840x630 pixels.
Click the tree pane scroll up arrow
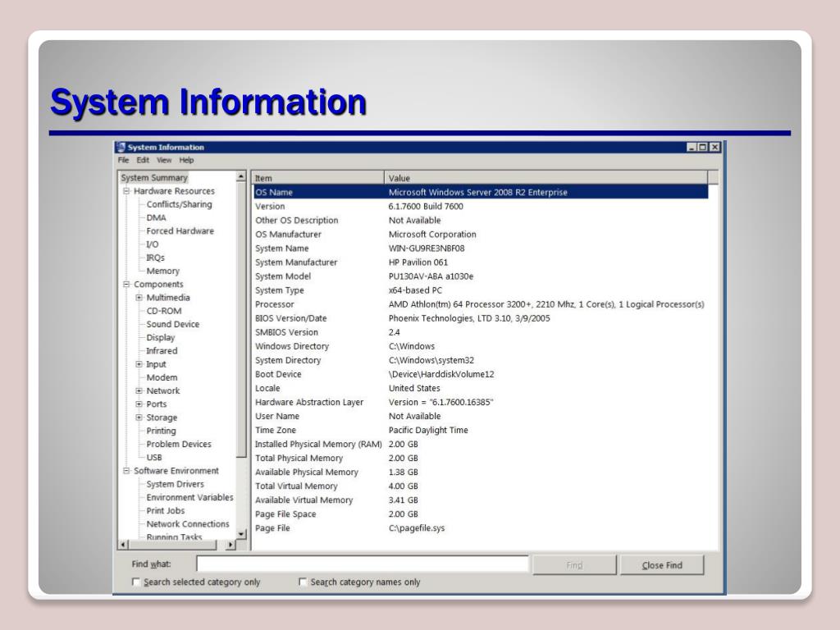pos(241,176)
